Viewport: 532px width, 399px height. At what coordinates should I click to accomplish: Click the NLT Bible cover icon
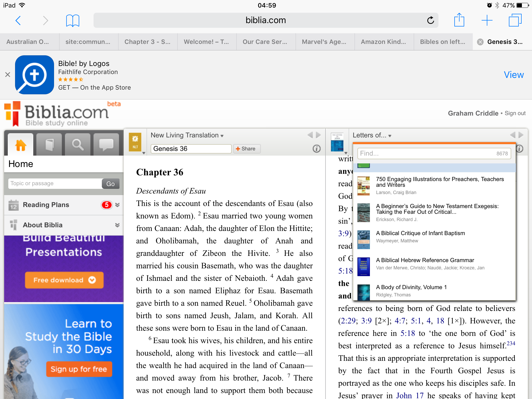pos(135,142)
